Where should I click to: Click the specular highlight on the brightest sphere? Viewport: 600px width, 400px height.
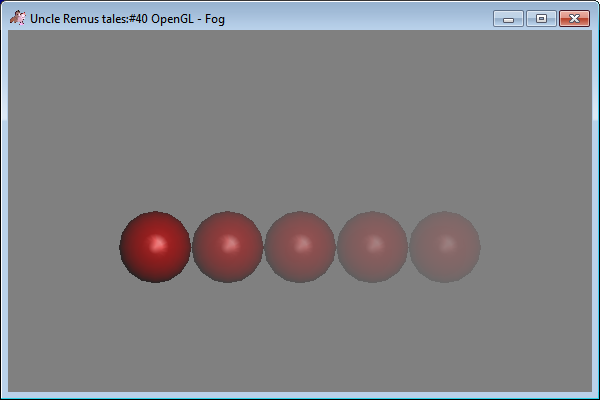pyautogui.click(x=157, y=243)
